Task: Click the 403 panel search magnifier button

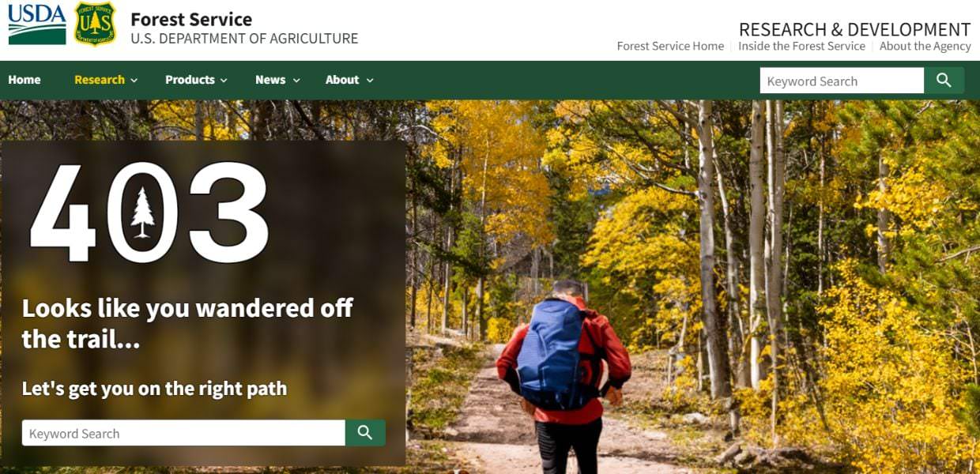Action: tap(365, 433)
